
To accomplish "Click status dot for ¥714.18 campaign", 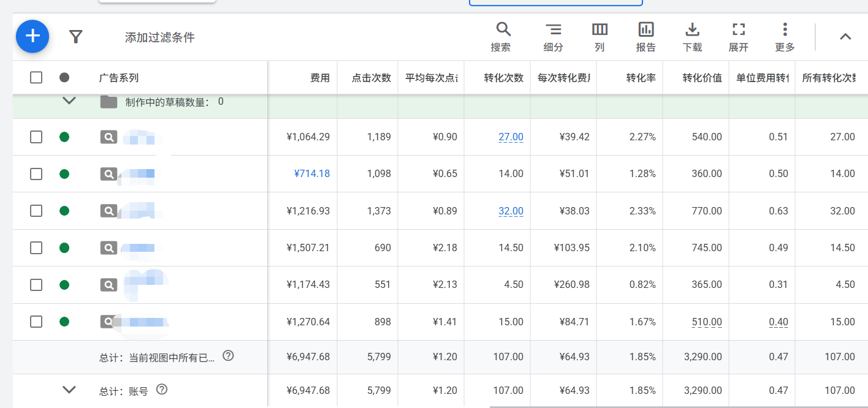I will point(64,174).
